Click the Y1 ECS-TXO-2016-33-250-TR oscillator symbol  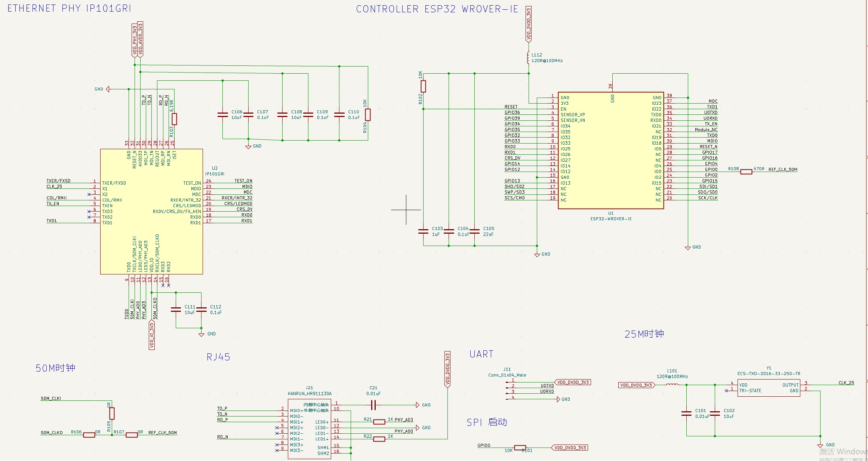[769, 388]
